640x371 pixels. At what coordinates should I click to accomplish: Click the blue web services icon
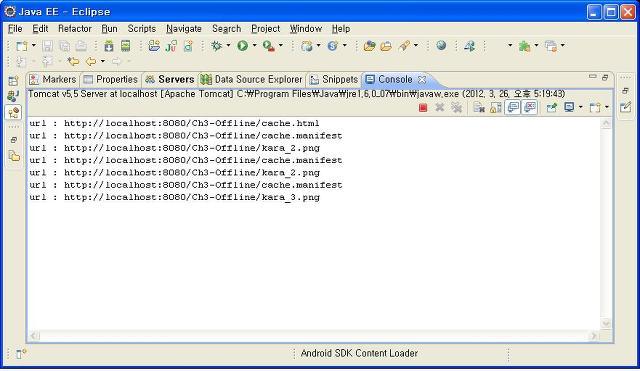tap(333, 46)
